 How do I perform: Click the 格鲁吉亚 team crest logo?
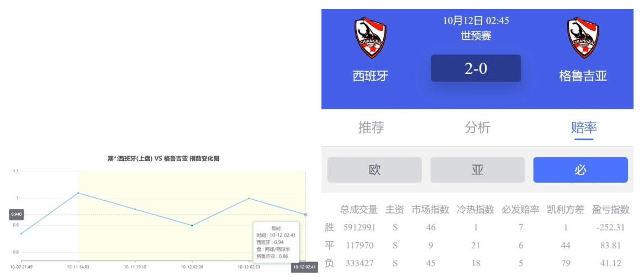pyautogui.click(x=583, y=38)
